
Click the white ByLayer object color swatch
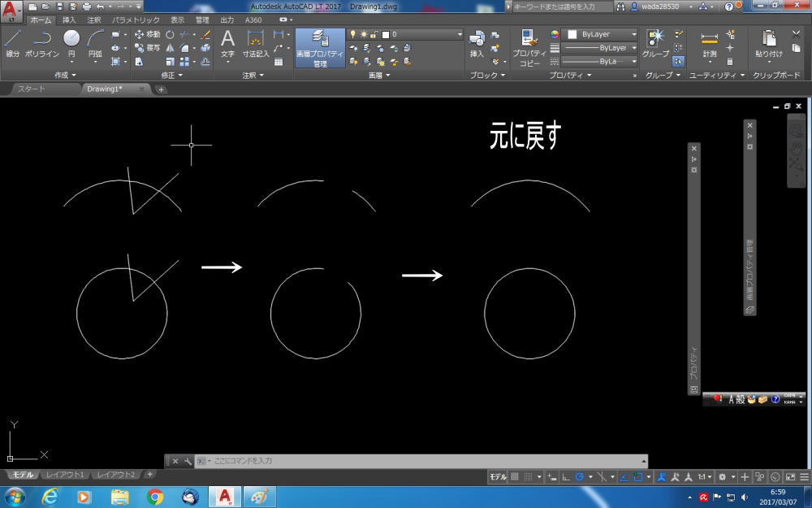572,34
